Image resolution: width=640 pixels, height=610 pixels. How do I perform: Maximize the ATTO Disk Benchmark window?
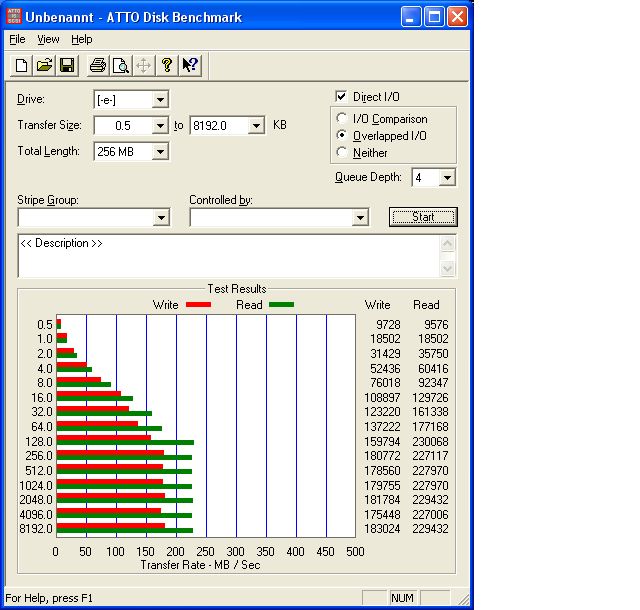pyautogui.click(x=434, y=17)
